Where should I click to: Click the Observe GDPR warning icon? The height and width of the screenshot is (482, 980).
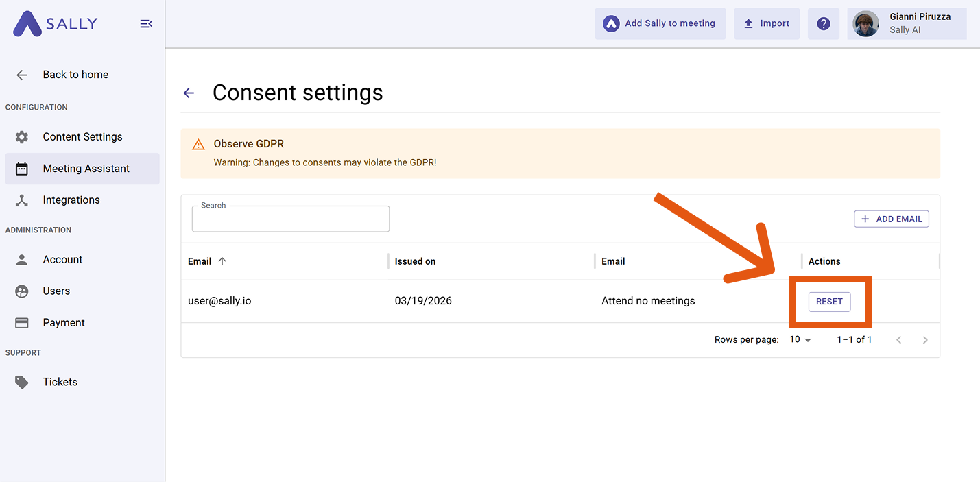coord(198,145)
